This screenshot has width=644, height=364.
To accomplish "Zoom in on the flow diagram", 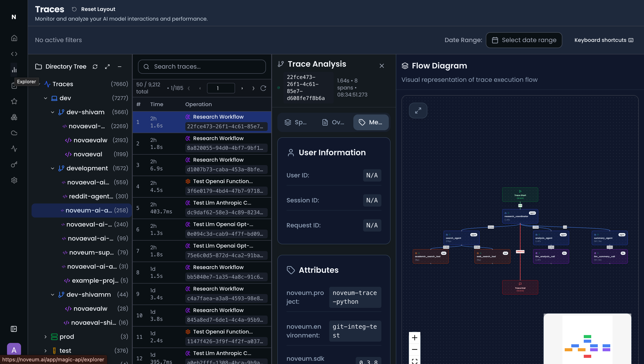I will click(x=414, y=338).
